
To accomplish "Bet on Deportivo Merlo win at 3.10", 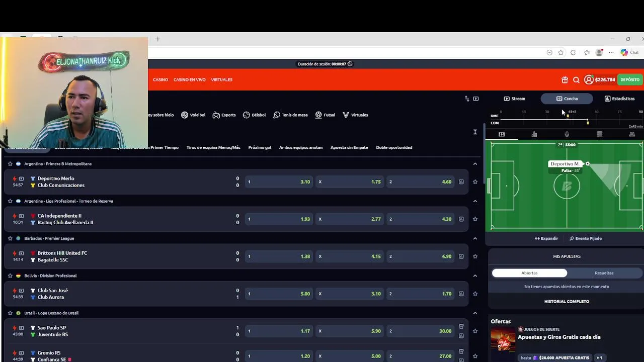I will pos(279,182).
